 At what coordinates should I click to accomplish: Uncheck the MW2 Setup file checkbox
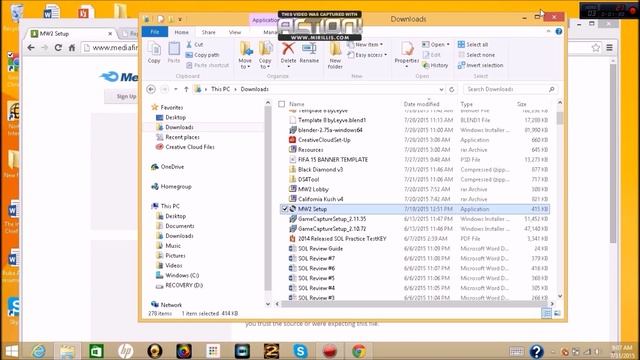coord(284,209)
